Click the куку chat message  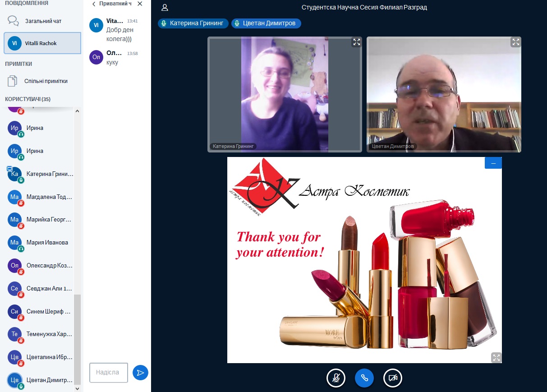click(112, 62)
